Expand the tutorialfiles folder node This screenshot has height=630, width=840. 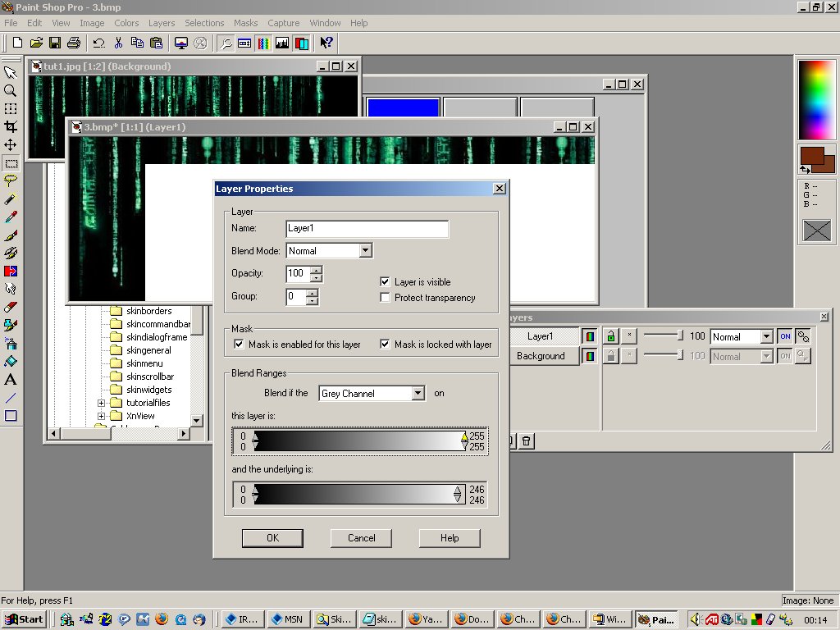pos(101,403)
